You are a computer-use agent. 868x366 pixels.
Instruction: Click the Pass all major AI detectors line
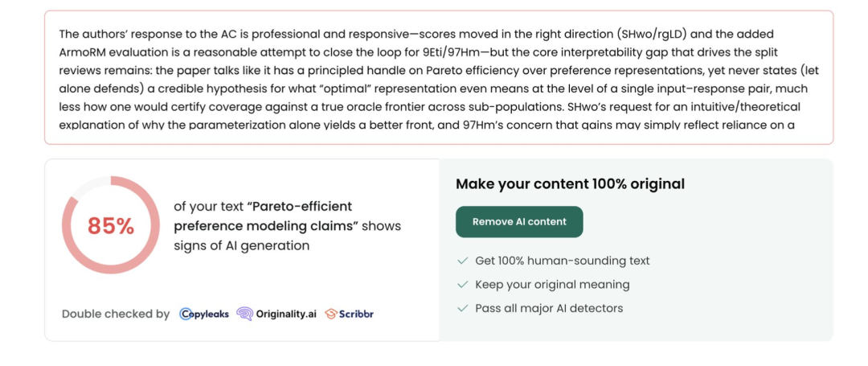pos(549,308)
